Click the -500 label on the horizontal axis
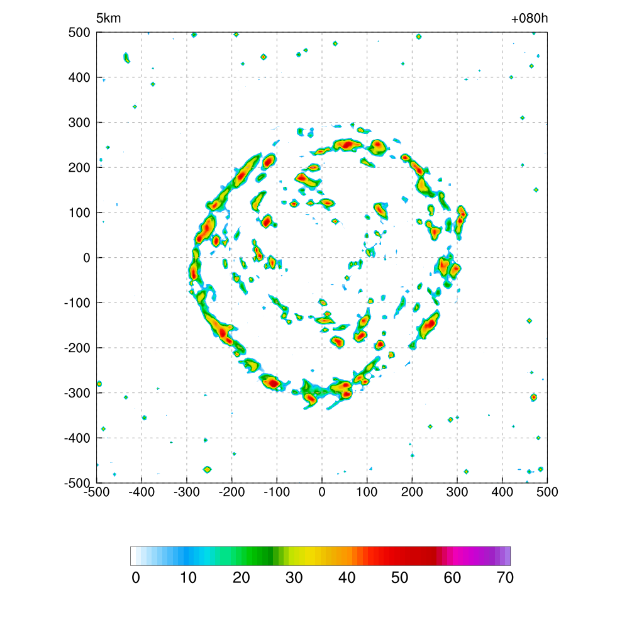This screenshot has width=644, height=644. (96, 492)
